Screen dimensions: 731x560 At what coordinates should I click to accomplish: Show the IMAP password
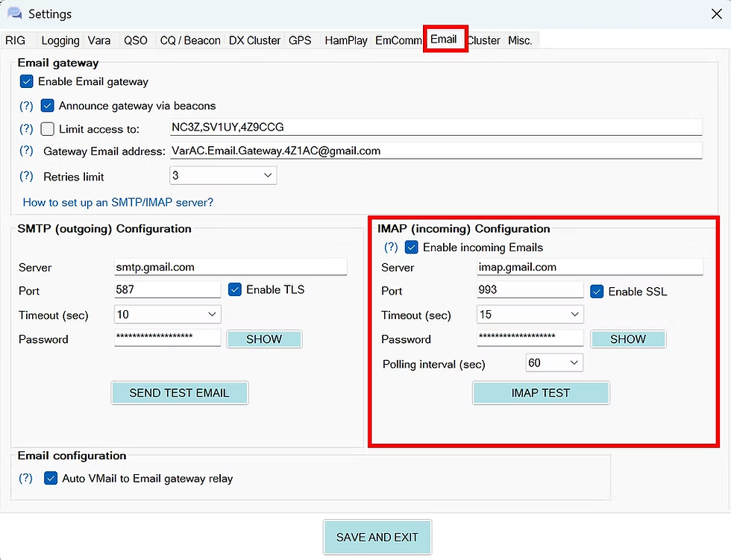point(628,339)
